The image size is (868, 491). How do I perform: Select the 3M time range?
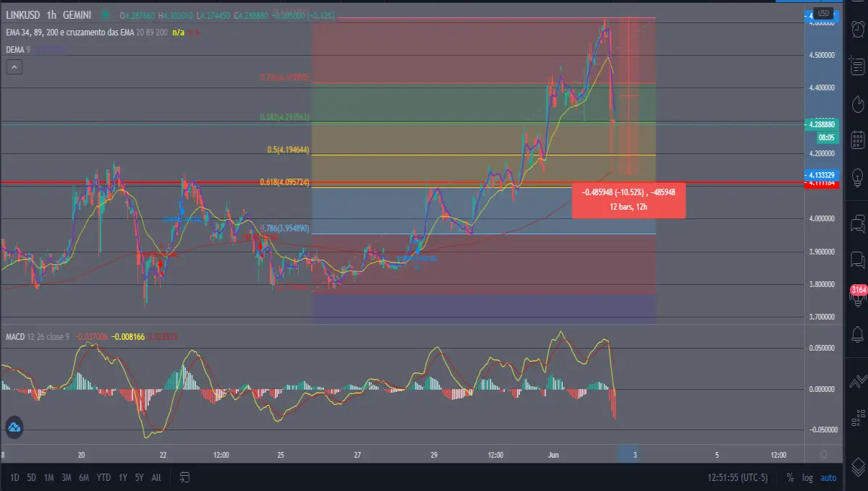pyautogui.click(x=67, y=477)
